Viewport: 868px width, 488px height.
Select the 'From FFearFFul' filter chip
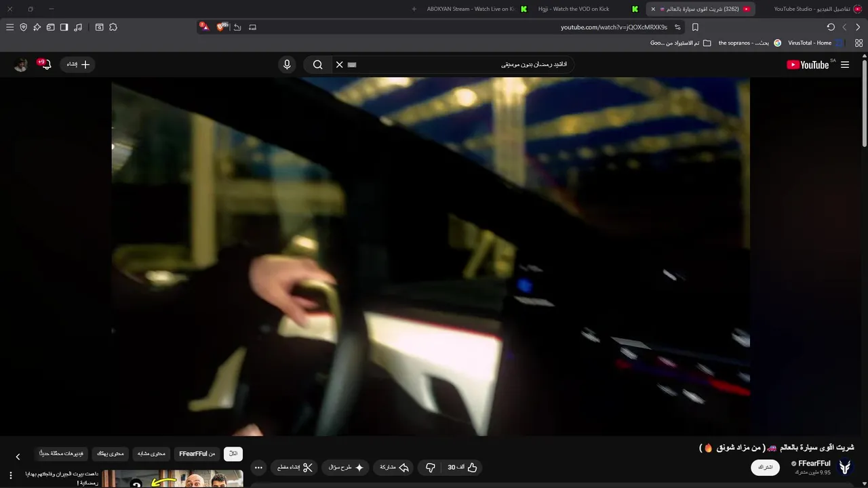click(x=197, y=453)
